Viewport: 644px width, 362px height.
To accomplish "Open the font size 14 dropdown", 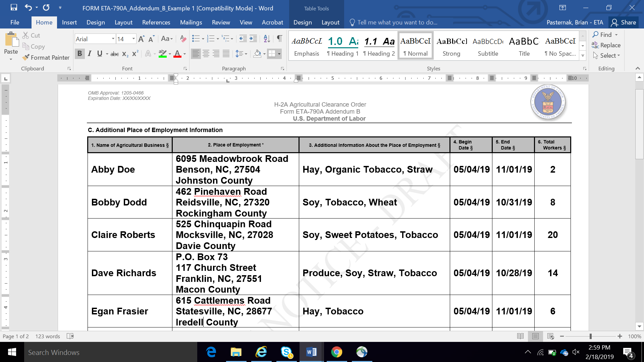I will point(133,39).
